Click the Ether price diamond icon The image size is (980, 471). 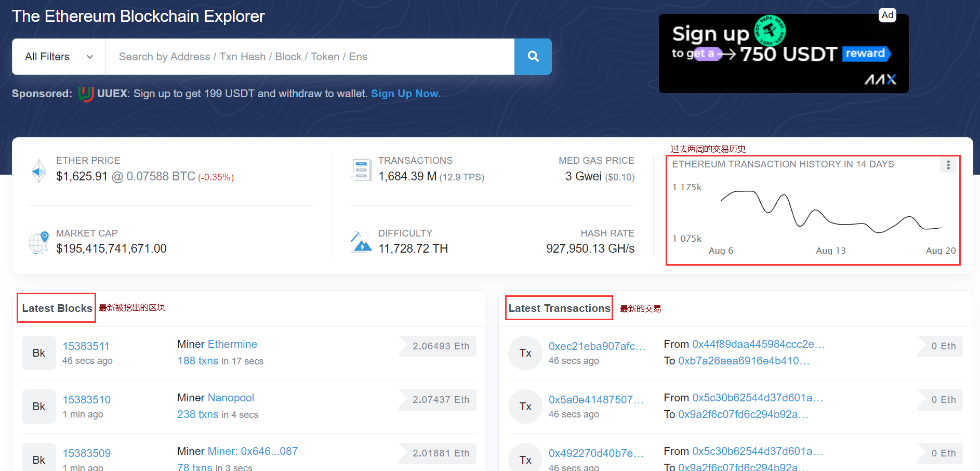click(39, 171)
